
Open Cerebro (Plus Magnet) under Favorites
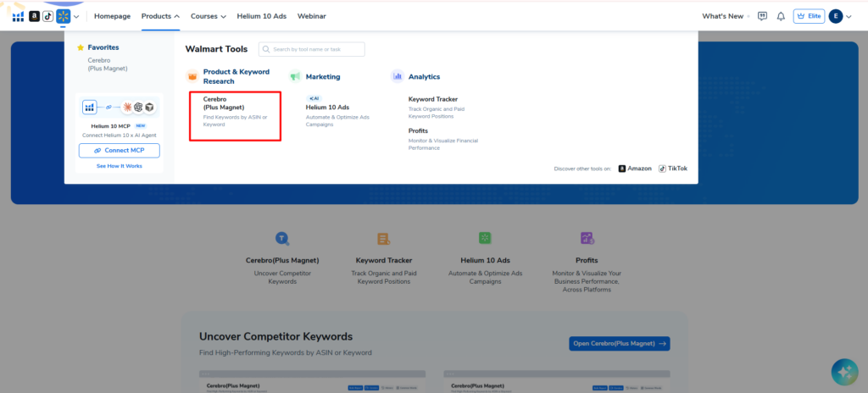[x=108, y=64]
